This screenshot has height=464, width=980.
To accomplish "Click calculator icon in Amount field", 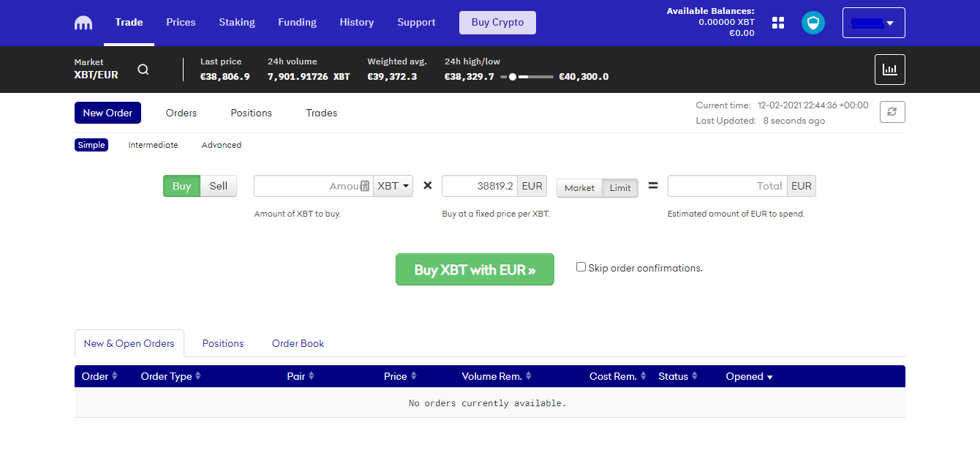I will [x=365, y=186].
